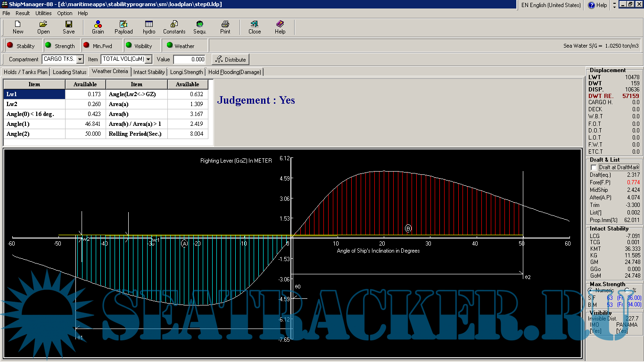Click the Distribute button
The image size is (644, 362).
[231, 59]
